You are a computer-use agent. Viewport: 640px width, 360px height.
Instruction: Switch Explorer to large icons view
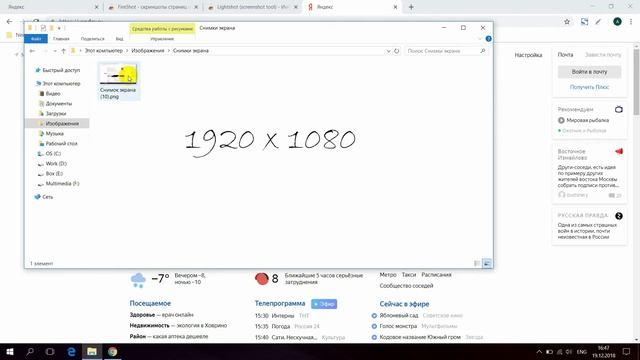point(487,263)
